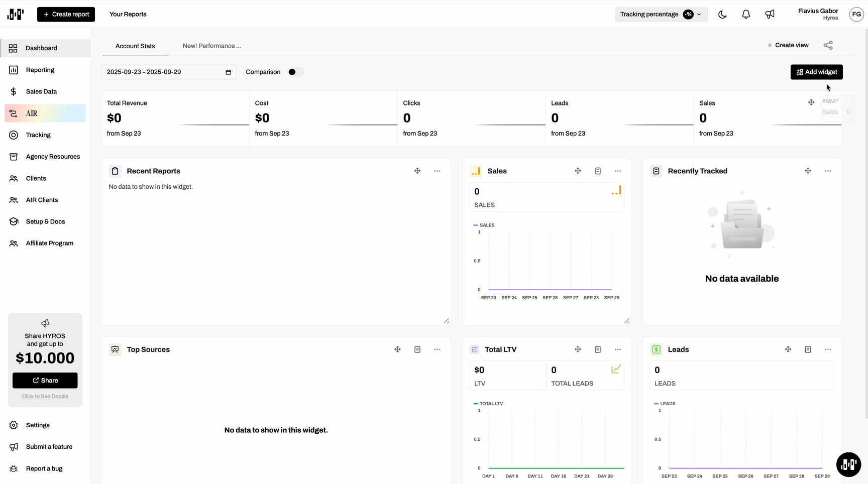Toggle dark mode moon icon
Viewport: 868px width, 484px height.
(722, 14)
